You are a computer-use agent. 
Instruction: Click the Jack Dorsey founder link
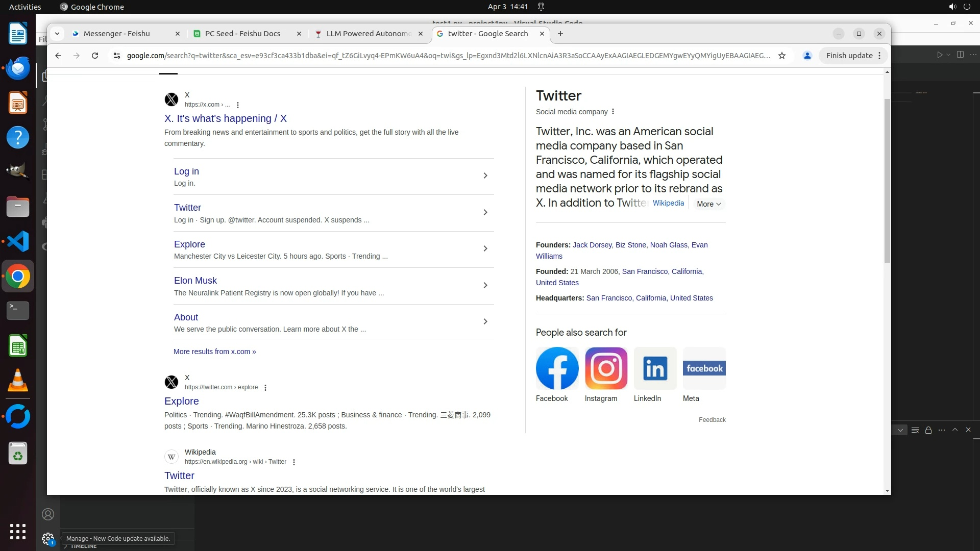592,245
